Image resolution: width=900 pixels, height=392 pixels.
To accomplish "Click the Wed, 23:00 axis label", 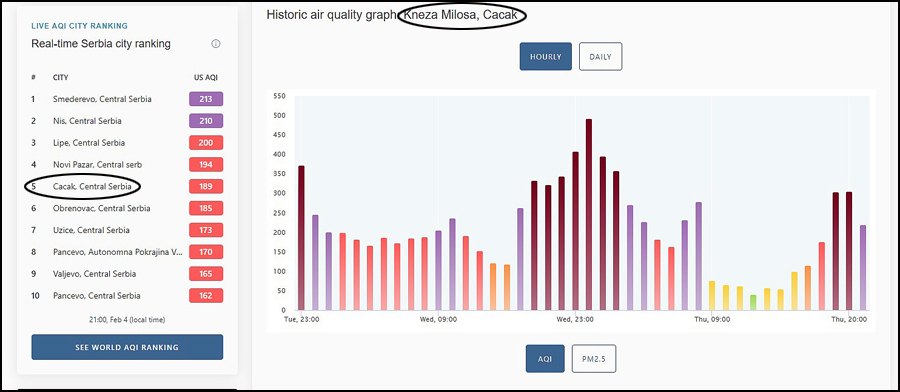I will (575, 319).
